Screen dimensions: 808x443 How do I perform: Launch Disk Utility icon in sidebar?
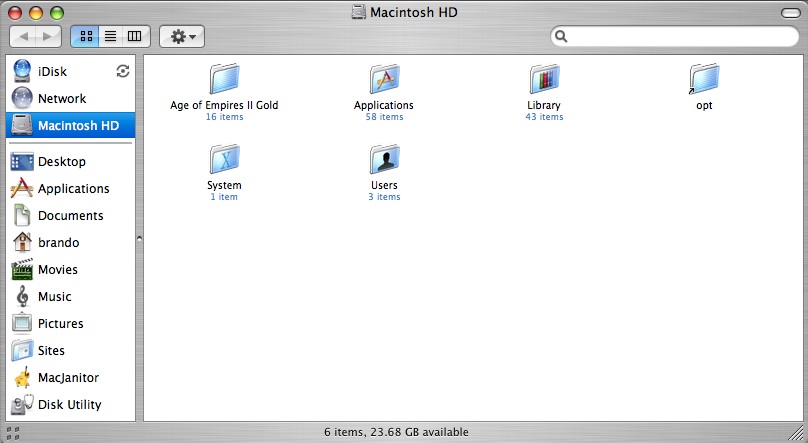click(22, 405)
